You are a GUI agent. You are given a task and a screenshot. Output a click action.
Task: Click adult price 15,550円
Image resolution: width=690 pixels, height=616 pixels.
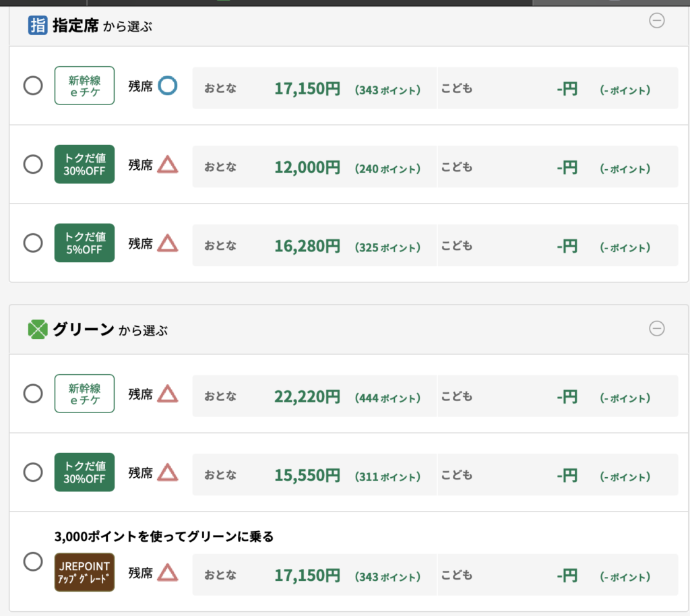(x=307, y=475)
